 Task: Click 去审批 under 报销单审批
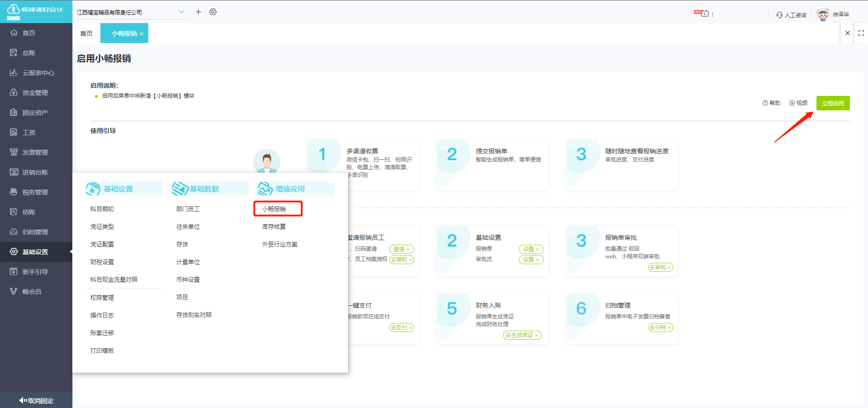tap(660, 267)
